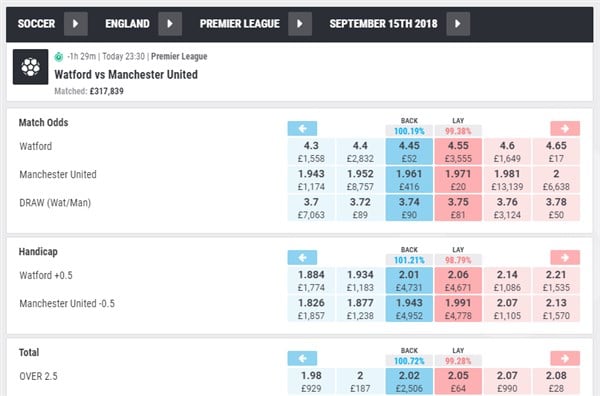Expand the dropdown arrow next to SOCCER
This screenshot has width=600, height=396.
tap(76, 24)
